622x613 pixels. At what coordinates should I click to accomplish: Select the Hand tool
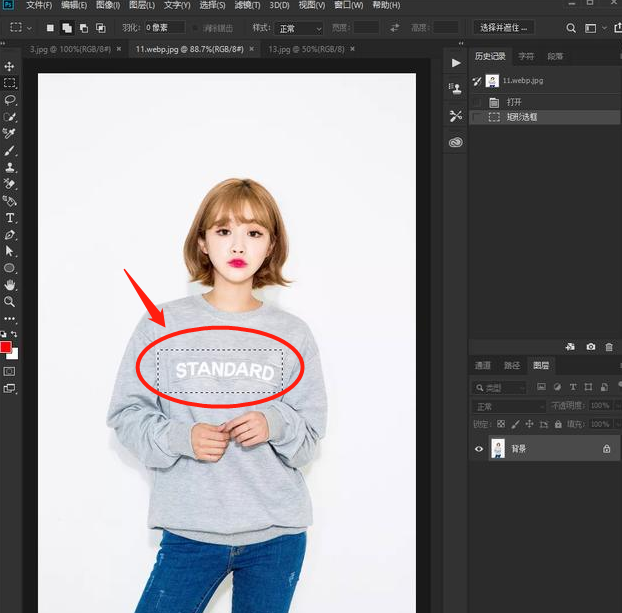tap(10, 284)
